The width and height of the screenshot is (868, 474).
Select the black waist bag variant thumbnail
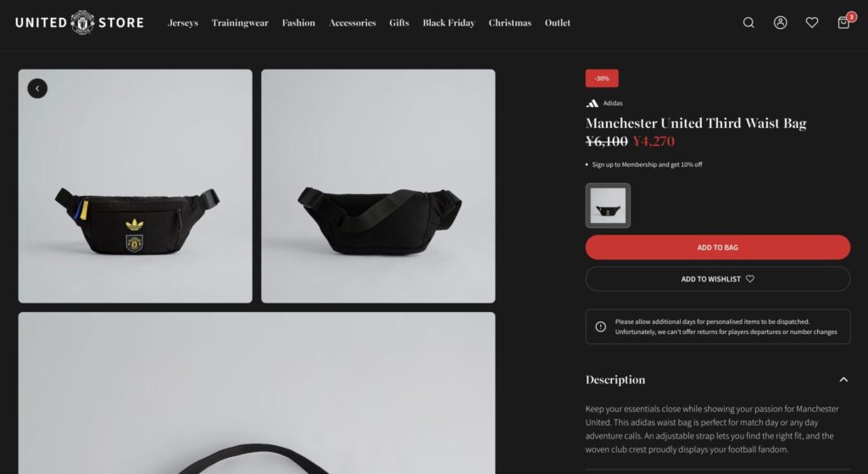608,205
